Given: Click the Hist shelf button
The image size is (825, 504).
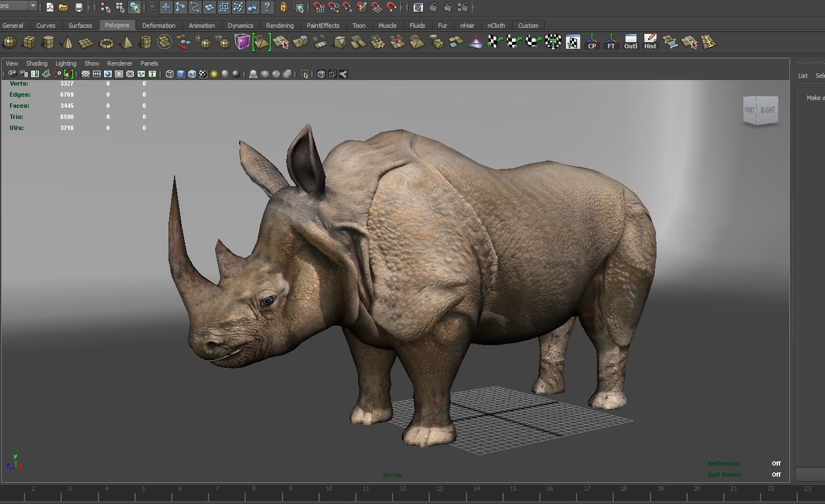Looking at the screenshot, I should tap(650, 42).
